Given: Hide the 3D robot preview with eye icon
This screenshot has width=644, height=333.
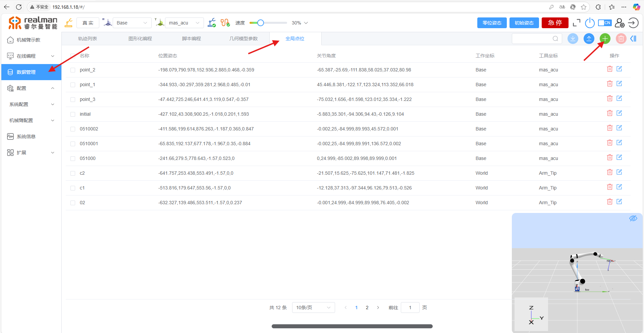Looking at the screenshot, I should pos(633,218).
